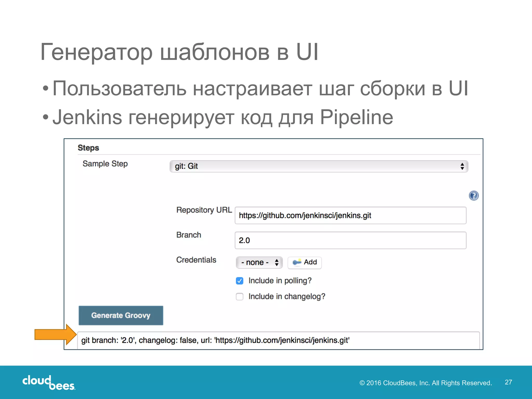
Task: Click the 'Branch' label
Action: (x=189, y=235)
